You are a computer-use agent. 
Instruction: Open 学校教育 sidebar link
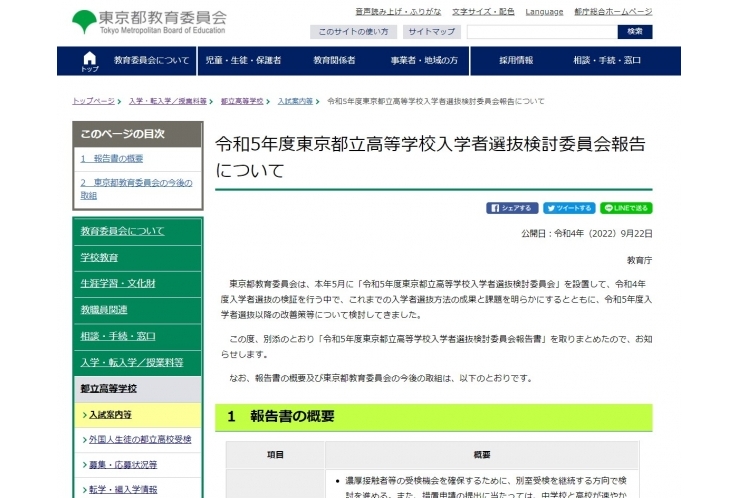99,258
